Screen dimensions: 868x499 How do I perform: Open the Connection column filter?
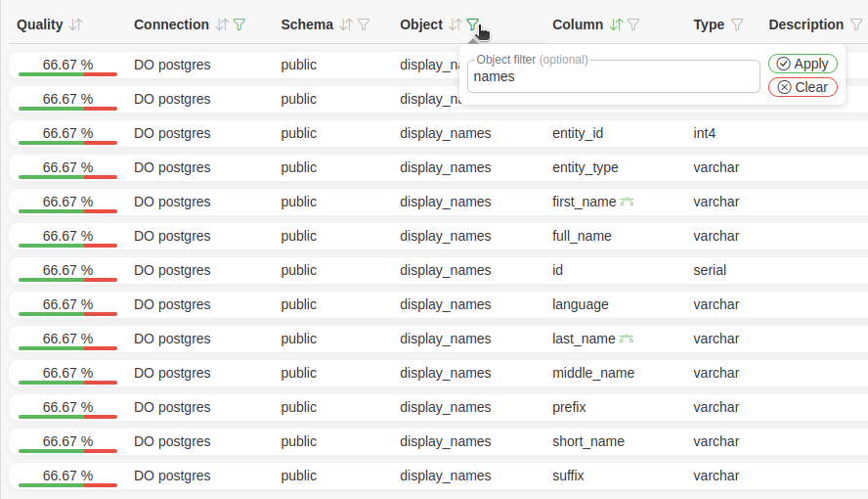239,24
